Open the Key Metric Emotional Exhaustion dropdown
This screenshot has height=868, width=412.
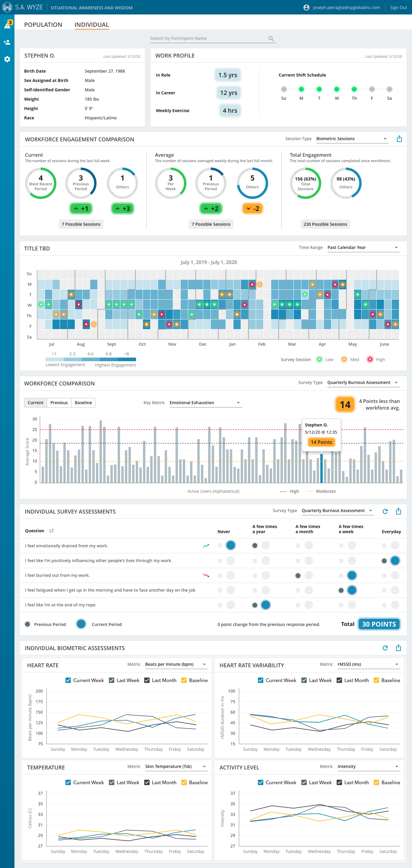[205, 403]
